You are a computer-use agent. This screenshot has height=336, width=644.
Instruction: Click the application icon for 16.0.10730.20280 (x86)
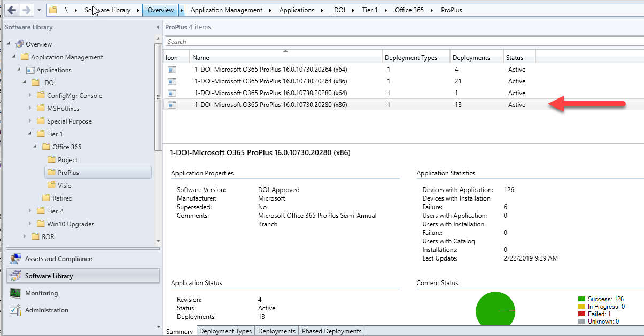click(x=172, y=105)
